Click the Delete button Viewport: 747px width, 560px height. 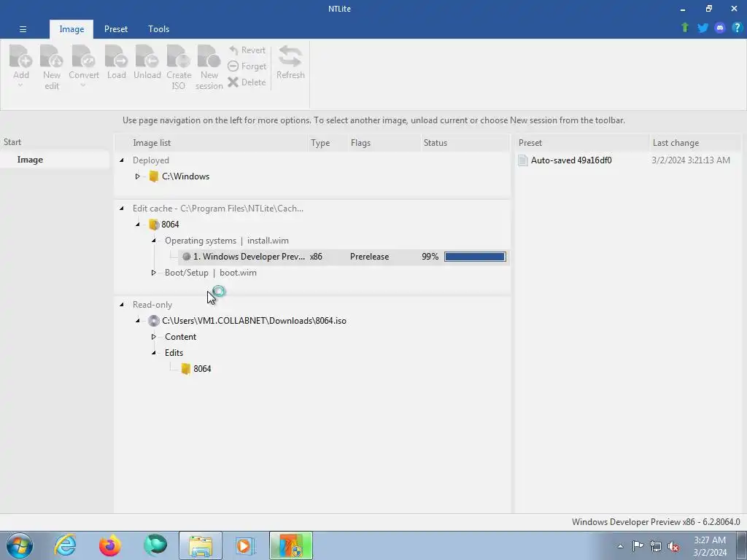[x=247, y=82]
